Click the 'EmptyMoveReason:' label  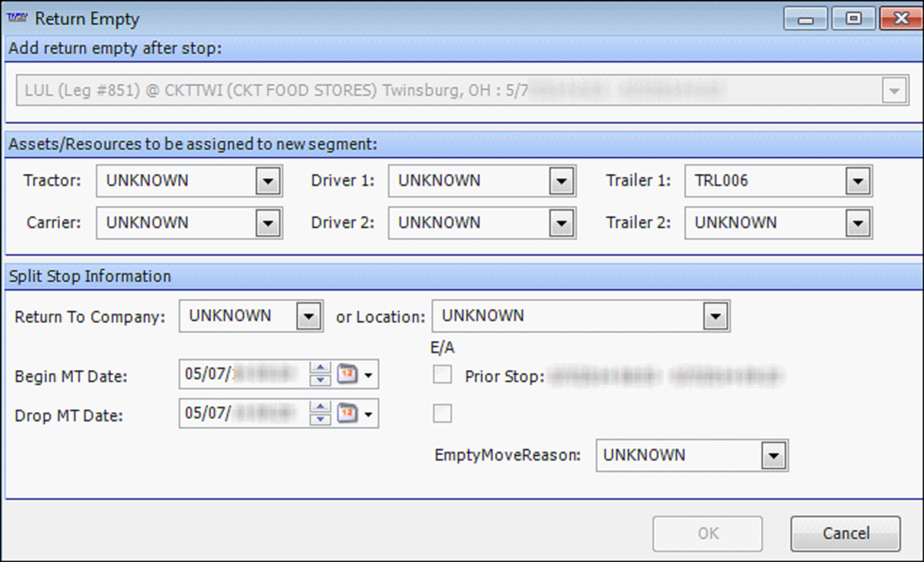pos(507,456)
